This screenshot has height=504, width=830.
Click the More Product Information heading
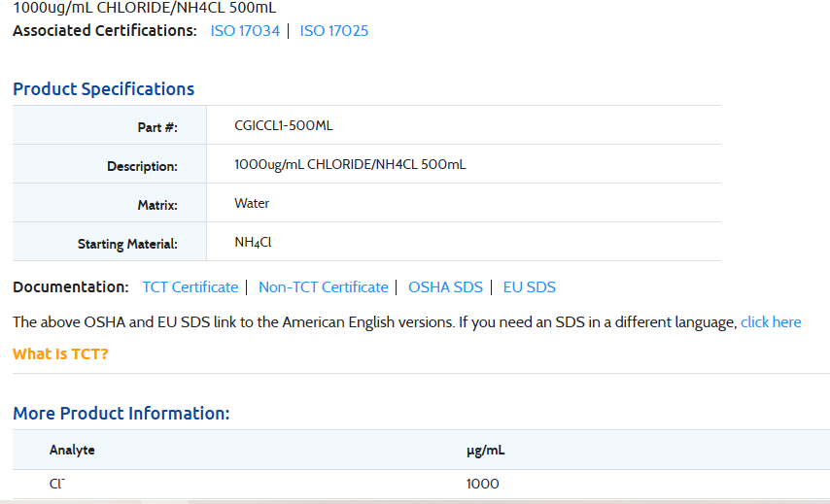click(x=121, y=414)
